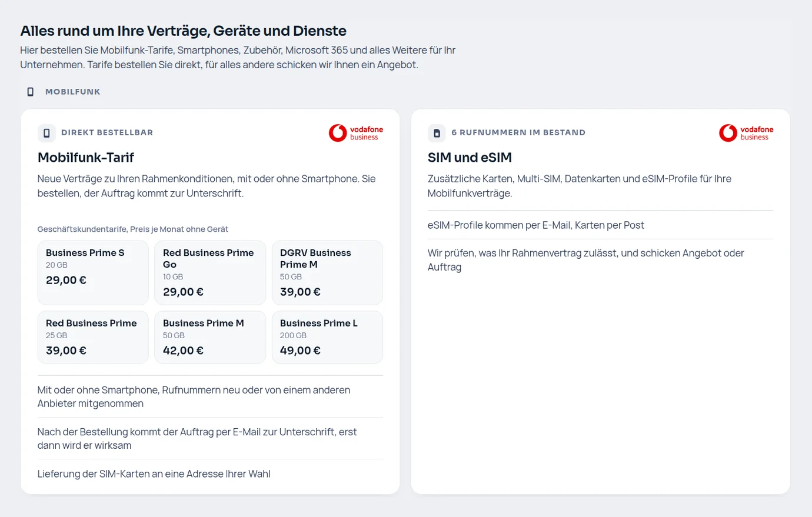Click the phone icon next to MOBILFUNK
This screenshot has width=812, height=517.
31,92
